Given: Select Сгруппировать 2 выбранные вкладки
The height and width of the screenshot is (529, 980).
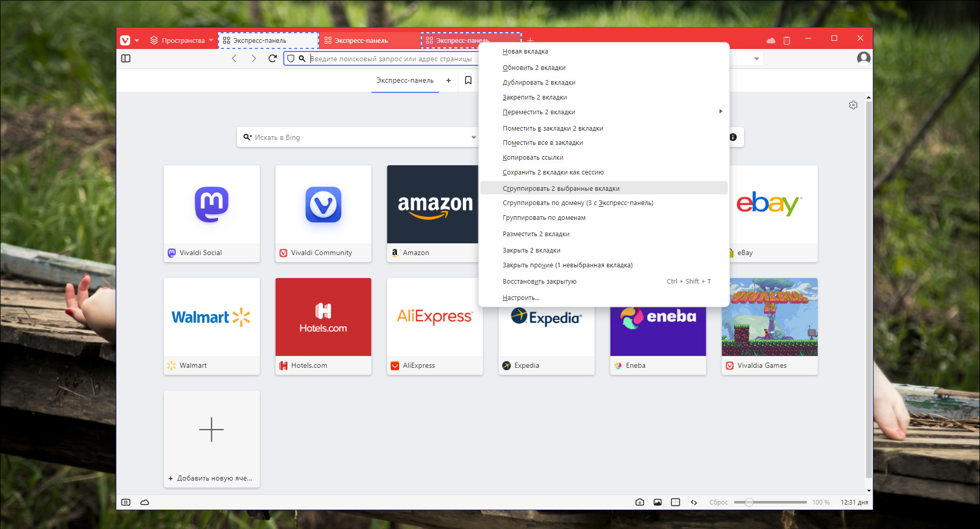Looking at the screenshot, I should click(604, 188).
